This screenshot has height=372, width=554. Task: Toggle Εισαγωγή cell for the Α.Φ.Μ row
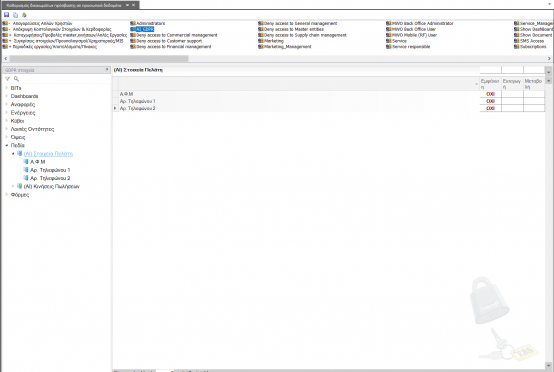tap(512, 94)
